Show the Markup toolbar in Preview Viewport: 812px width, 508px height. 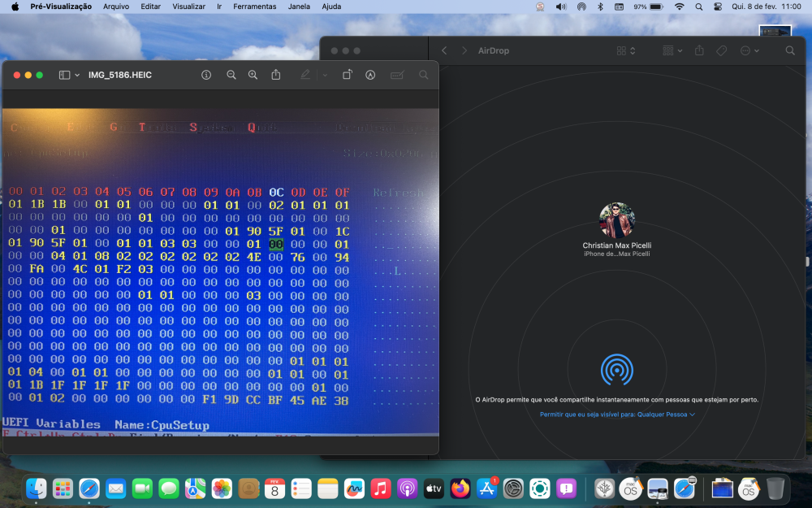pyautogui.click(x=370, y=75)
